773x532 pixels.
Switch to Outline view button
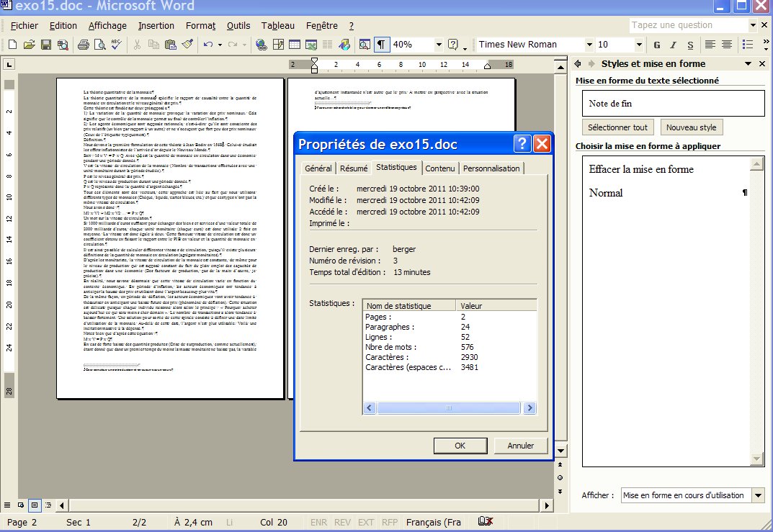[x=48, y=505]
